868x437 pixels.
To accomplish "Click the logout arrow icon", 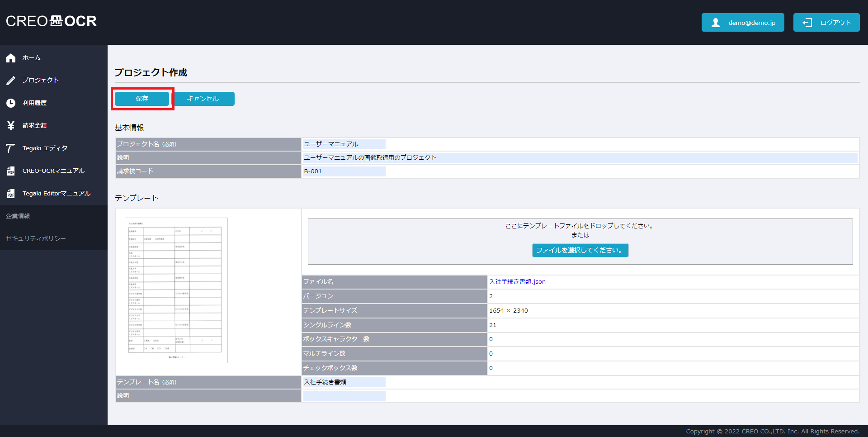I will [x=807, y=23].
